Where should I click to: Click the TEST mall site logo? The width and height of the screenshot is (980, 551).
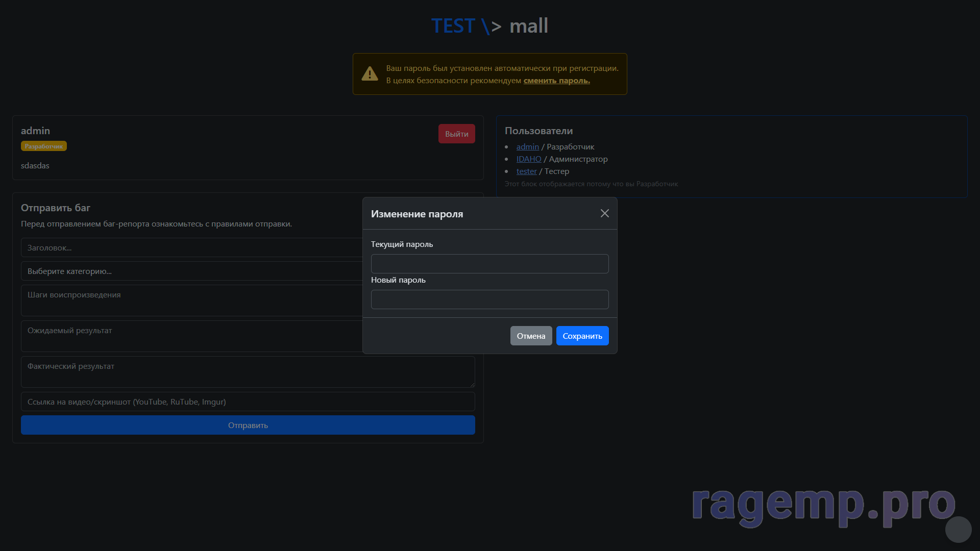click(x=489, y=26)
